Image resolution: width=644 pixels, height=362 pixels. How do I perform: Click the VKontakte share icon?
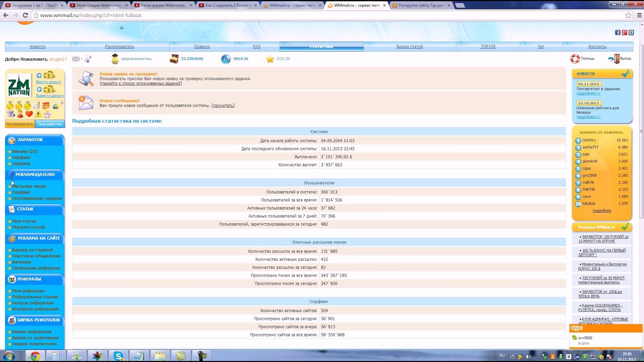(x=631, y=33)
